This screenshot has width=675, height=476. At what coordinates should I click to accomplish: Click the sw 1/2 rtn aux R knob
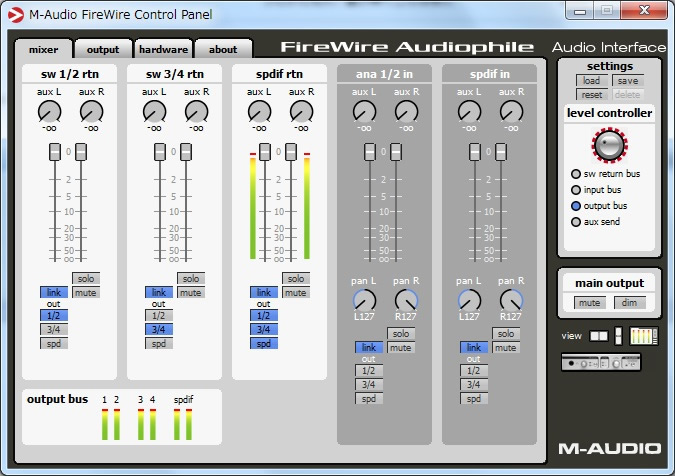click(x=91, y=112)
